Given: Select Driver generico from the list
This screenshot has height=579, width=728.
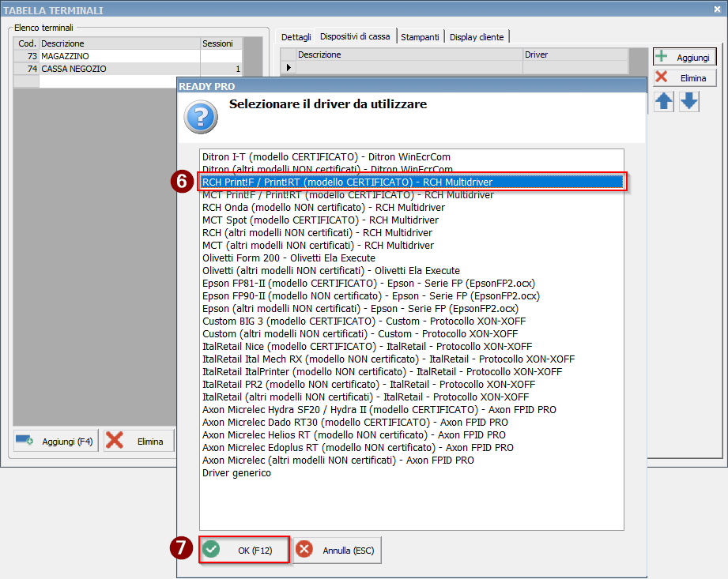Looking at the screenshot, I should coord(237,473).
